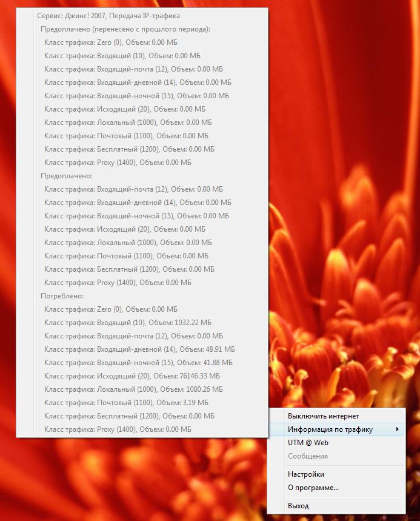Select 'Исходящий (20)' row under plain 'Предоплачено:'
420x521 pixels.
coord(142,229)
